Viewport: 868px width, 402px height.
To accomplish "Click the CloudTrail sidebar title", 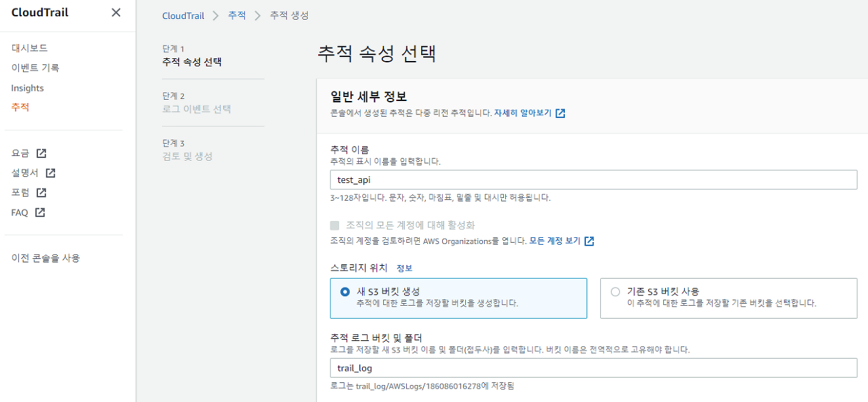I will coord(40,13).
